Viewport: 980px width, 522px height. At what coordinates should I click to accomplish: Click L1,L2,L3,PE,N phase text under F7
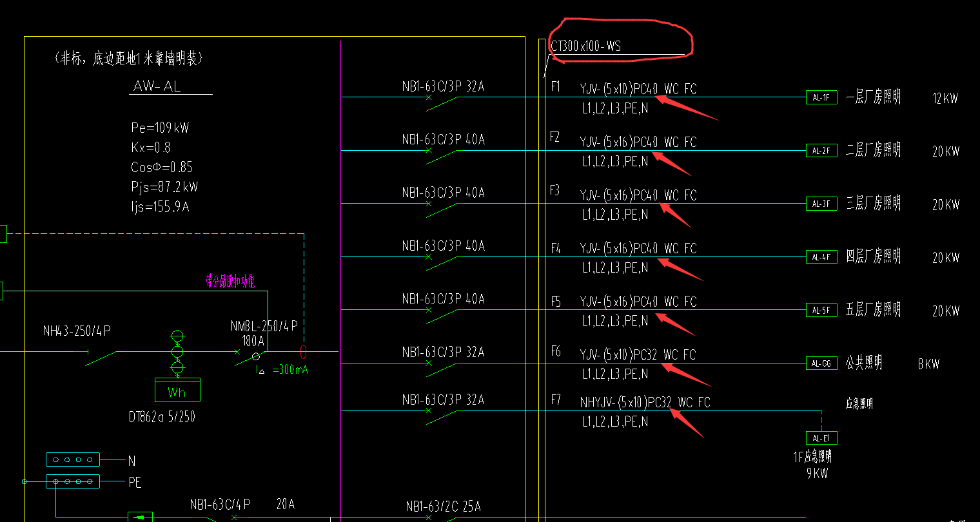tap(616, 422)
